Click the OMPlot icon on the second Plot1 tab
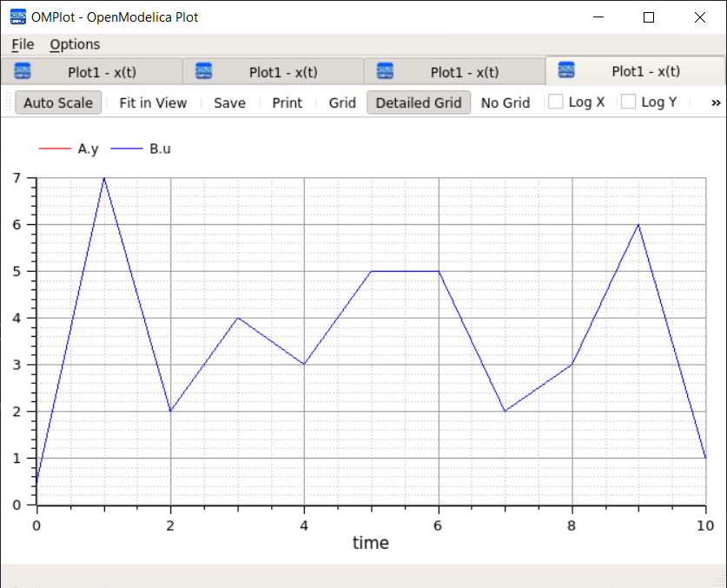 (203, 71)
